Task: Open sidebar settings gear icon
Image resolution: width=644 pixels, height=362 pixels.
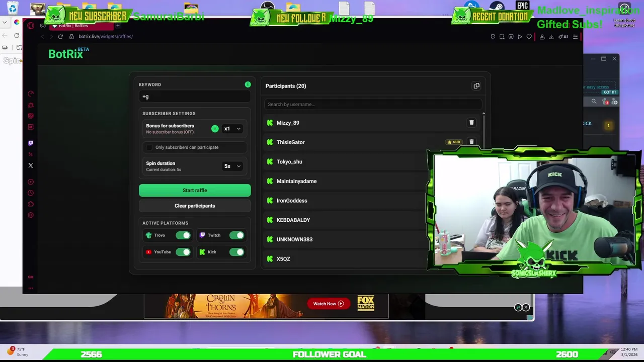Action: tap(31, 215)
